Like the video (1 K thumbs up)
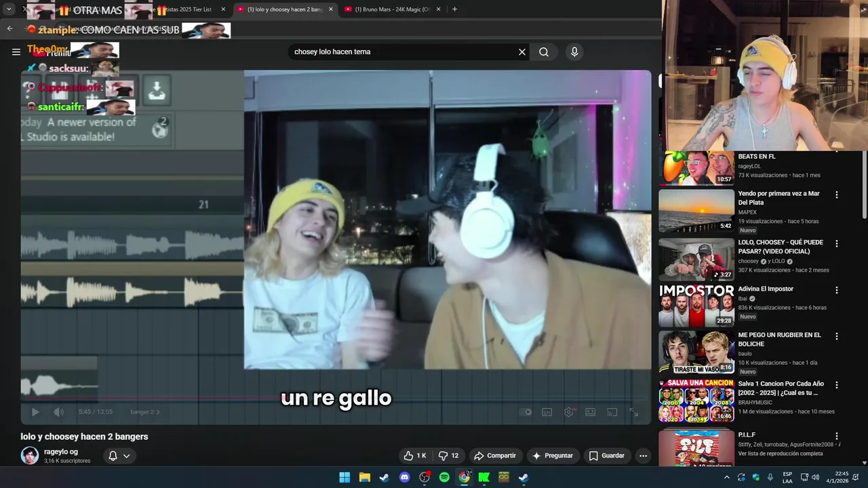The height and width of the screenshot is (488, 868). pos(414,455)
